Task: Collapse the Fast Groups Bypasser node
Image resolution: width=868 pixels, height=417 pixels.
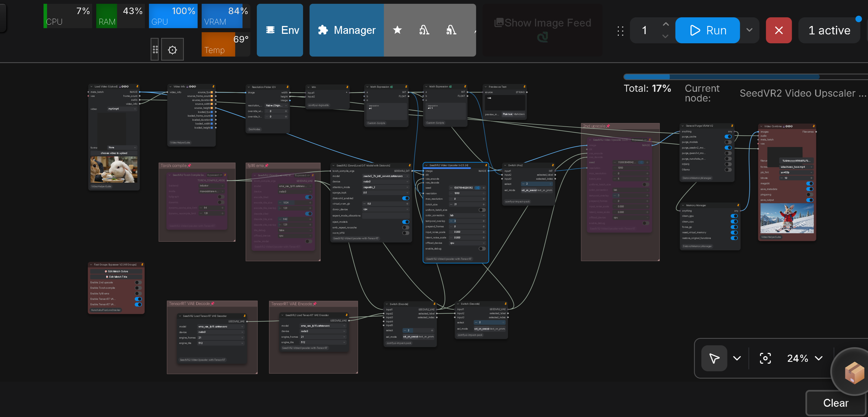Action: click(91, 264)
